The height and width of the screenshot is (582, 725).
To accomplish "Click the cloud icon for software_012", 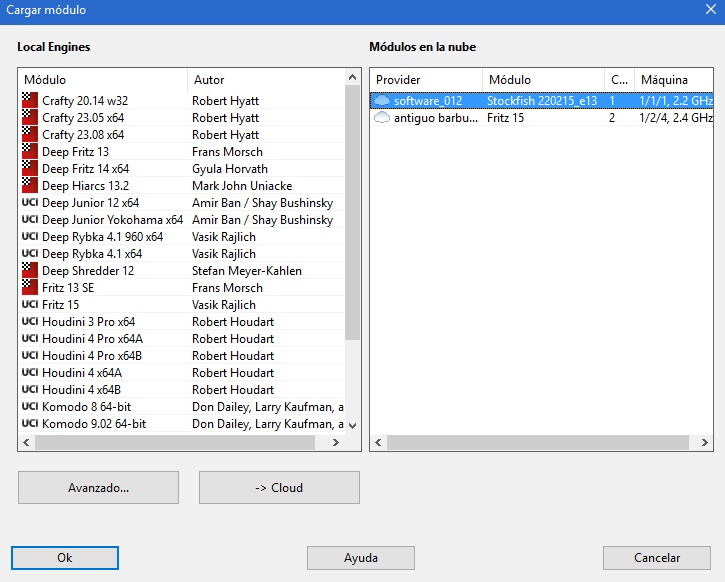I will tap(382, 100).
